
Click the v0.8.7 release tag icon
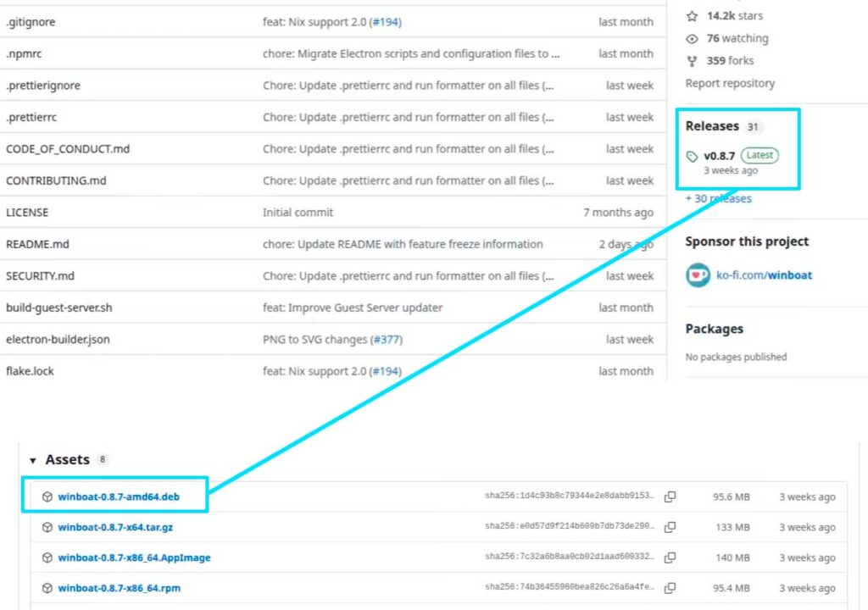click(693, 157)
